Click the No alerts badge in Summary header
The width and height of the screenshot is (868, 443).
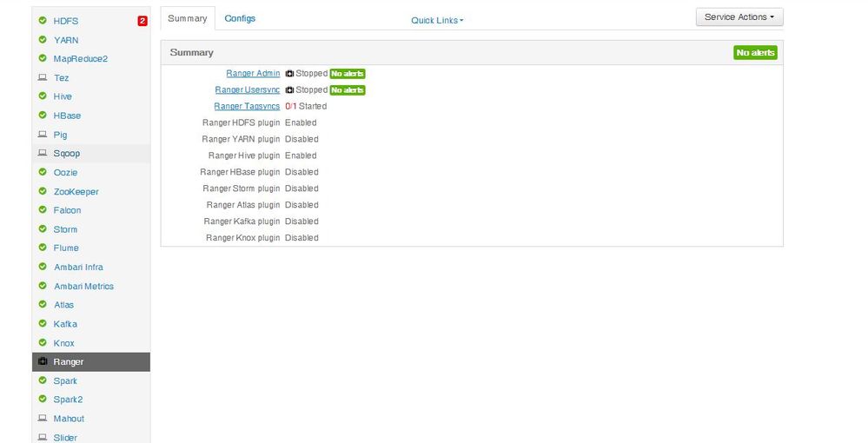(755, 53)
